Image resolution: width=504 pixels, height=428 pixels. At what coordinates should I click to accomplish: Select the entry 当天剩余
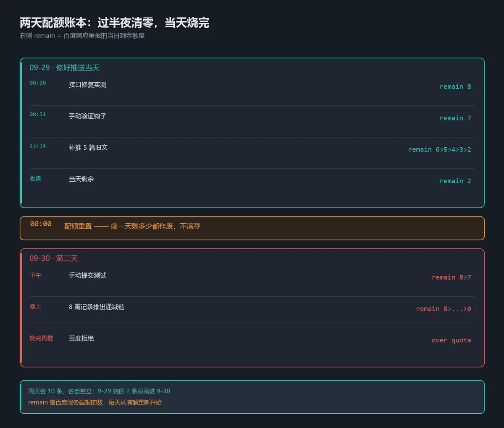pos(81,179)
